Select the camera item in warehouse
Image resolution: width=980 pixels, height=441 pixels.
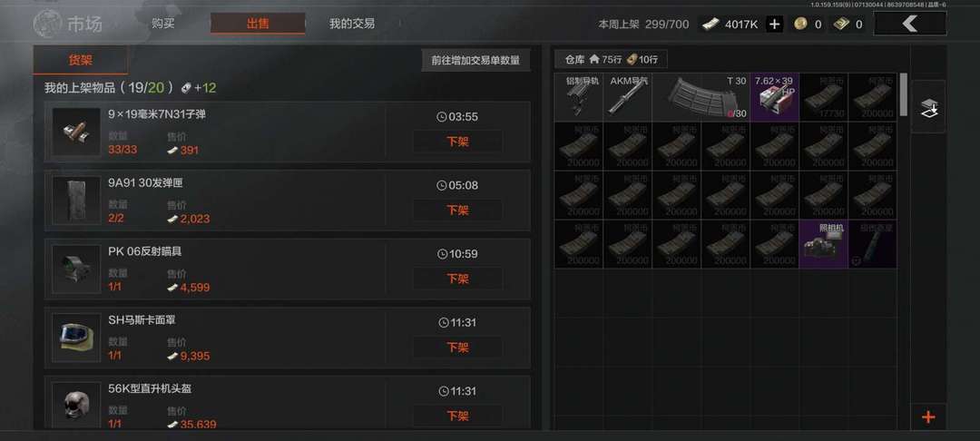pos(824,244)
